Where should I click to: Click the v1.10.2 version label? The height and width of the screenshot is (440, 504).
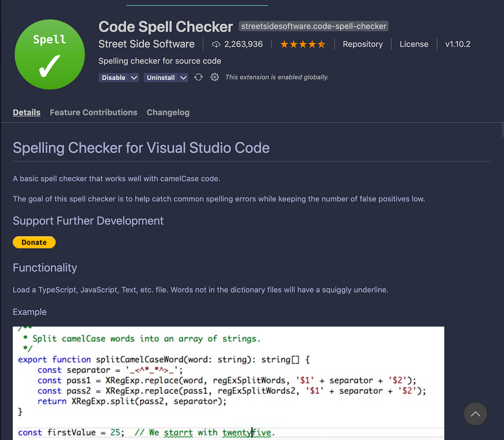458,44
